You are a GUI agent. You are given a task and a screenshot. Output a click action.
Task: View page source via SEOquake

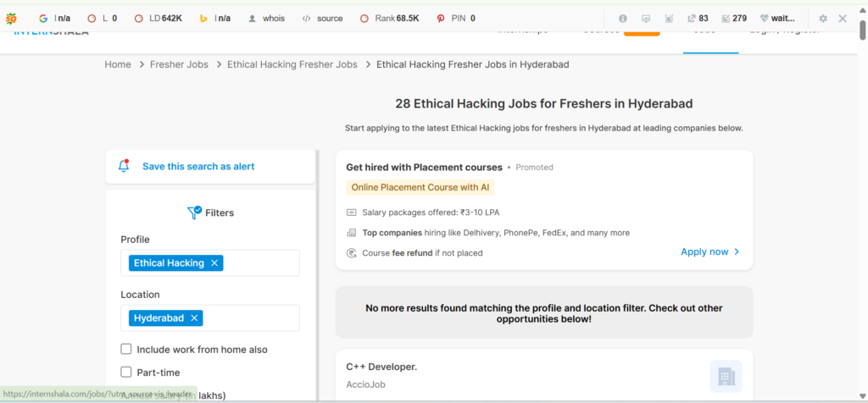pyautogui.click(x=323, y=19)
